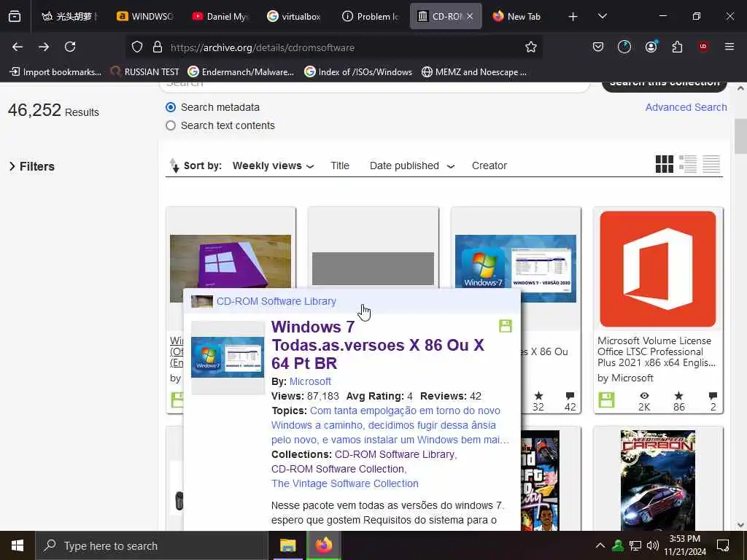Image resolution: width=747 pixels, height=560 pixels.
Task: Show hidden system tray icons
Action: tap(600, 545)
